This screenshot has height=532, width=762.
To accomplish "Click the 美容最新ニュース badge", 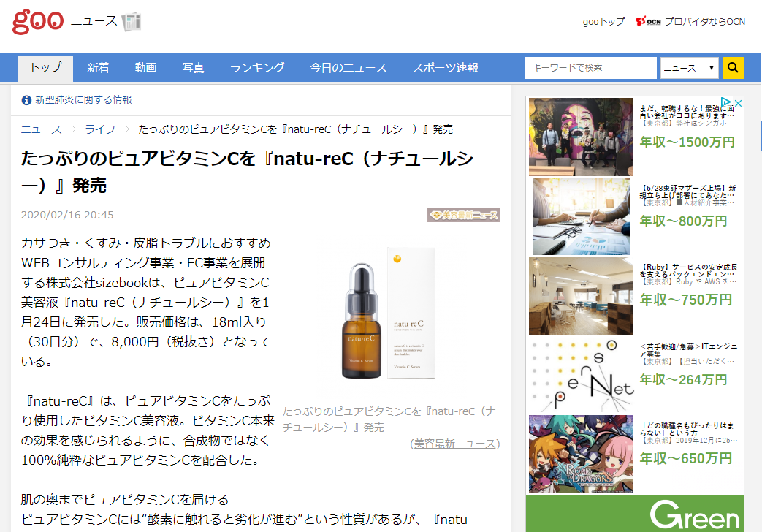I will click(x=464, y=215).
